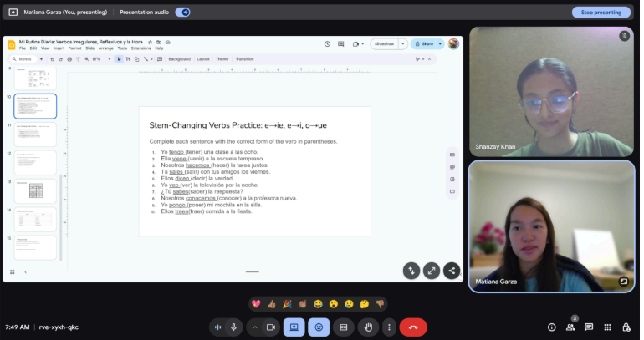Show the people participants panel
Screen dimensions: 644x340
point(570,327)
